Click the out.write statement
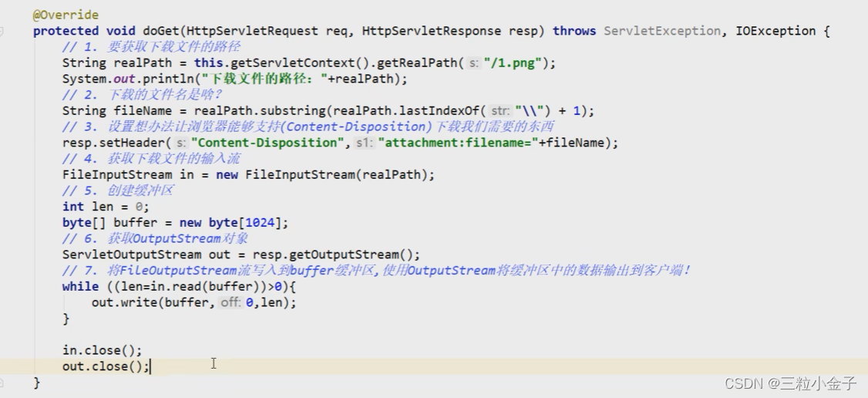 click(x=193, y=303)
